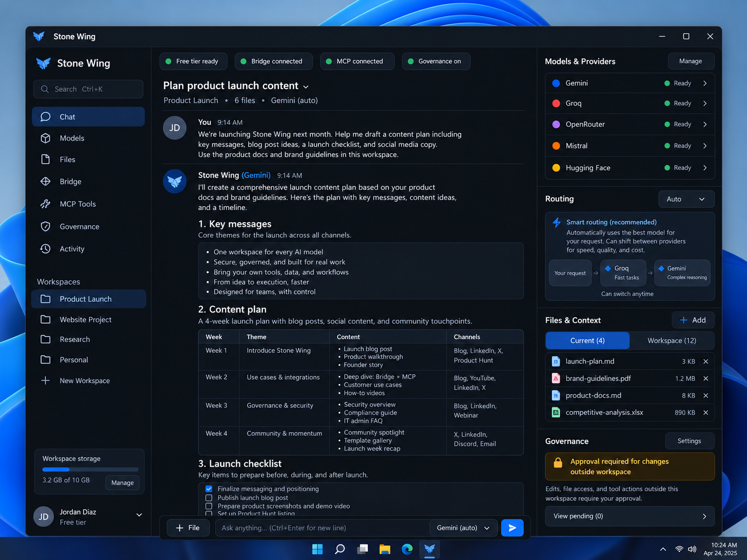Open Research workspace
The height and width of the screenshot is (560, 747).
tap(88, 339)
